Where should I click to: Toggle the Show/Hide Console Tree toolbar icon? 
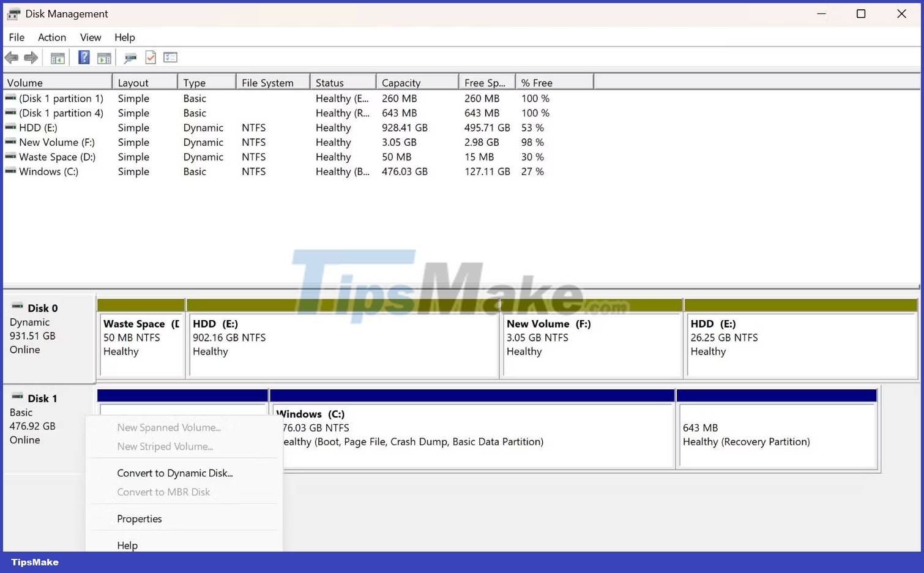pyautogui.click(x=57, y=57)
